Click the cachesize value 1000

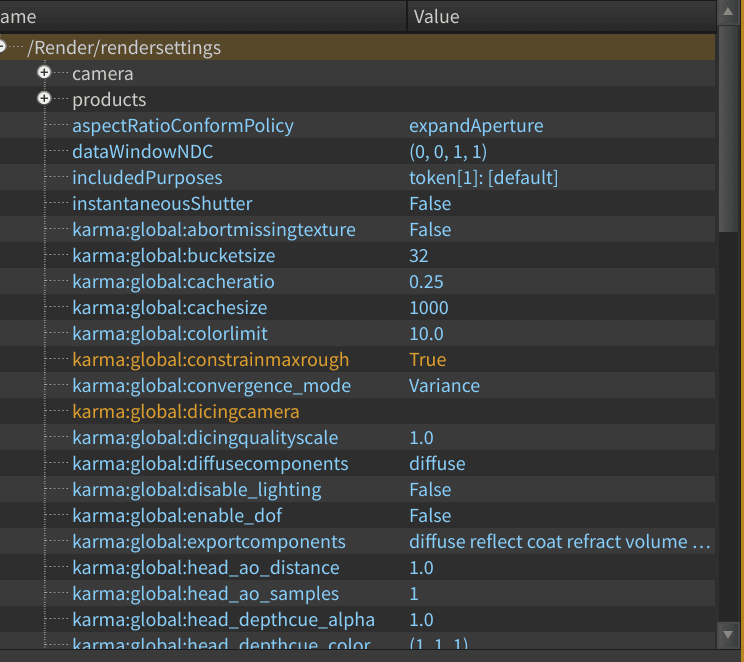point(428,308)
